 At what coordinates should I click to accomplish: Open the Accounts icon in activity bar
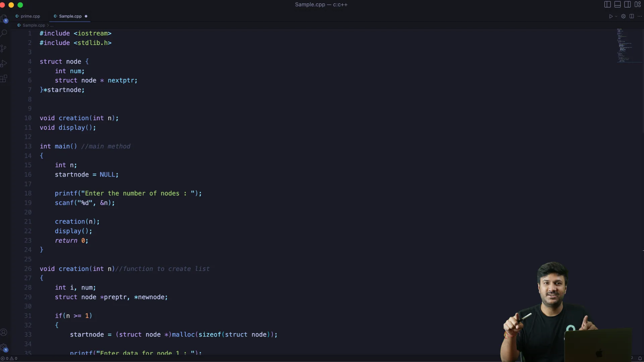point(4,332)
